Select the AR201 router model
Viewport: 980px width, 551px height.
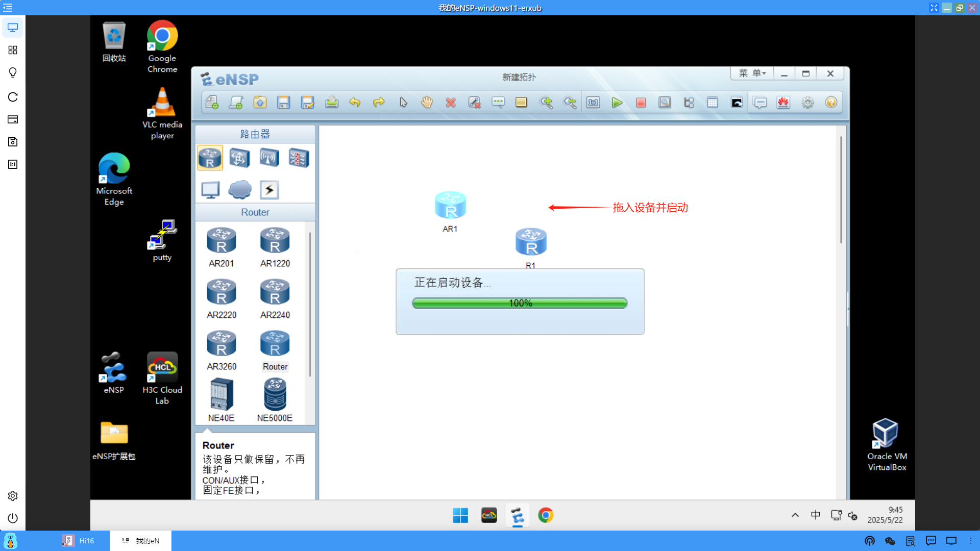coord(221,240)
